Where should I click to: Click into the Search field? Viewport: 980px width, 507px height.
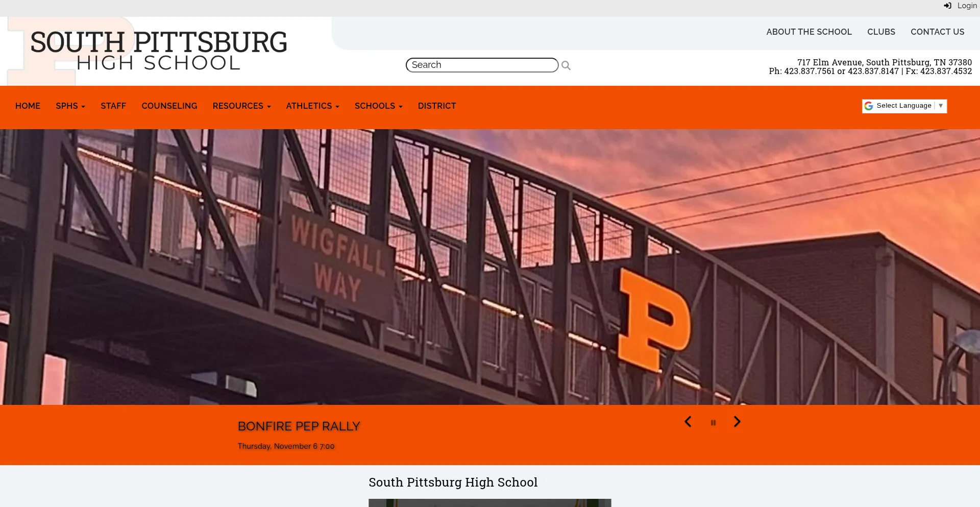[x=482, y=65]
